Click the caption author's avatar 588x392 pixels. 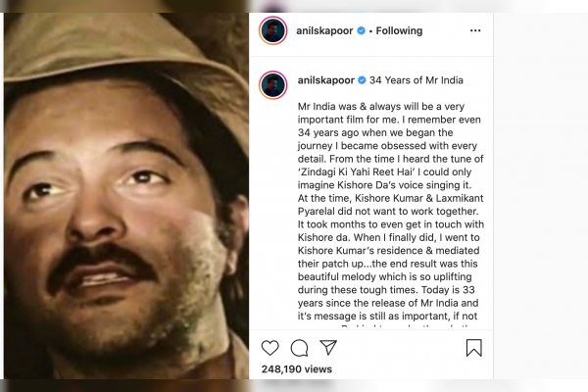(273, 85)
